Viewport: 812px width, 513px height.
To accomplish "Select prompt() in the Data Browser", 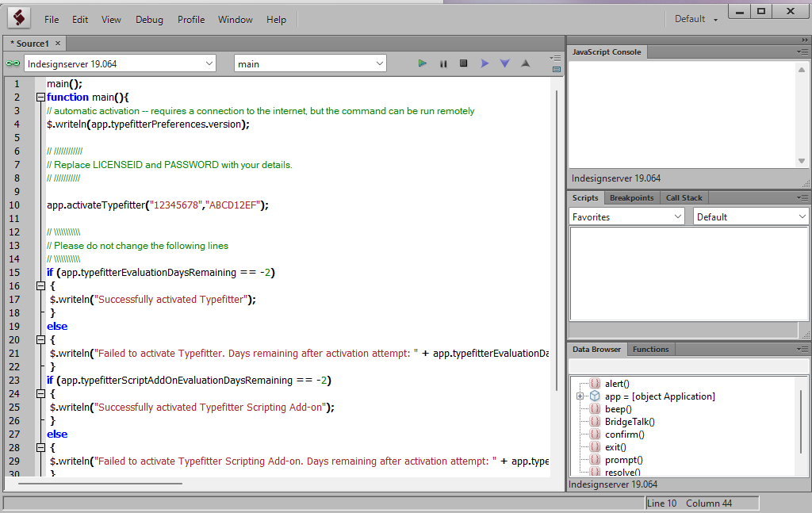I will click(x=623, y=460).
